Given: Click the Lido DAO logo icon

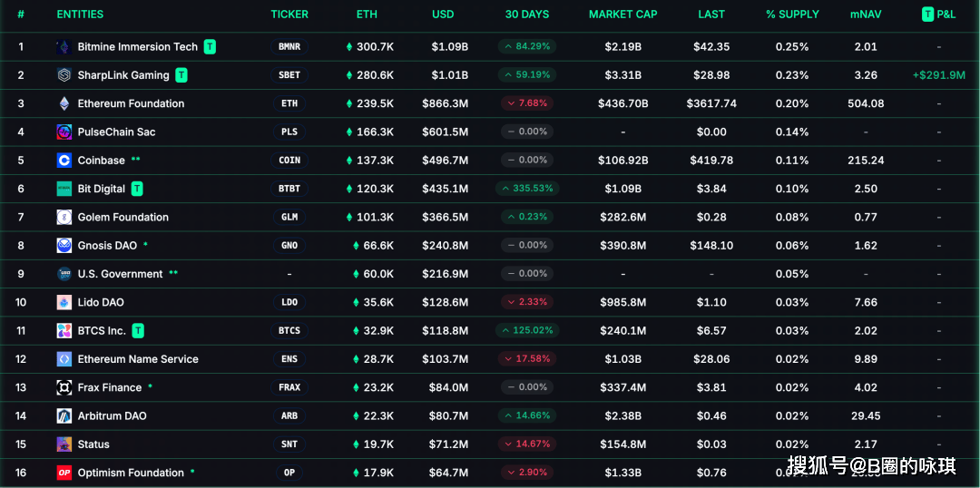Looking at the screenshot, I should pyautogui.click(x=64, y=302).
